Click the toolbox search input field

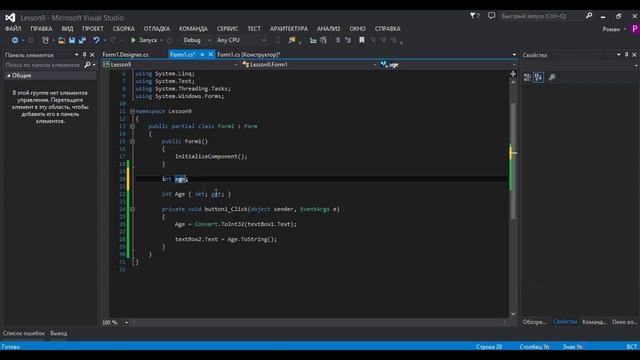pyautogui.click(x=43, y=64)
